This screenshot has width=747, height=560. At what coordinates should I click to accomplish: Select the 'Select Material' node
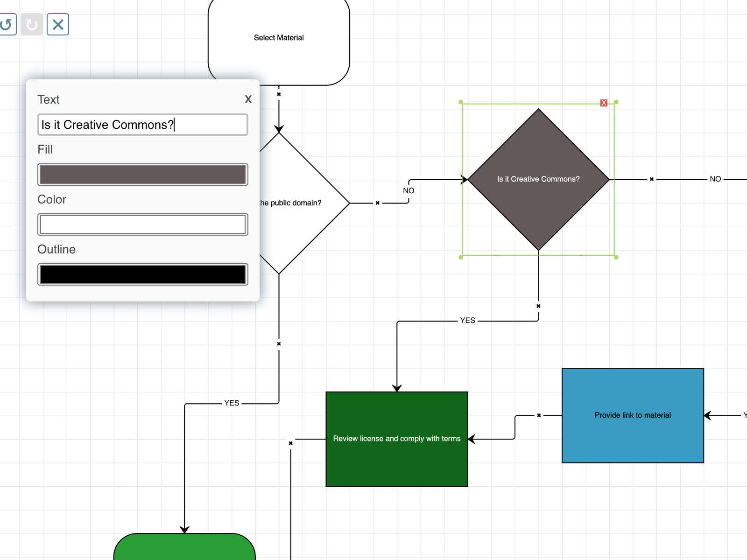[279, 38]
